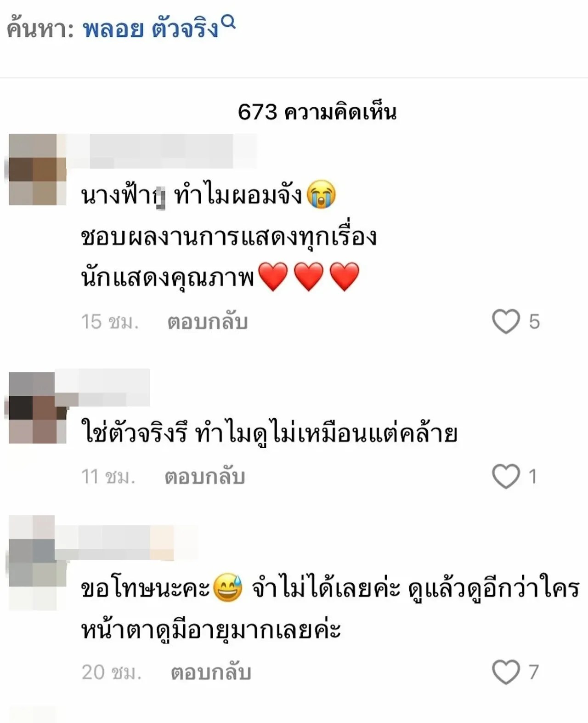Select comment text ขอโทษนะคะ
Image resolution: width=588 pixels, height=723 pixels.
145,589
